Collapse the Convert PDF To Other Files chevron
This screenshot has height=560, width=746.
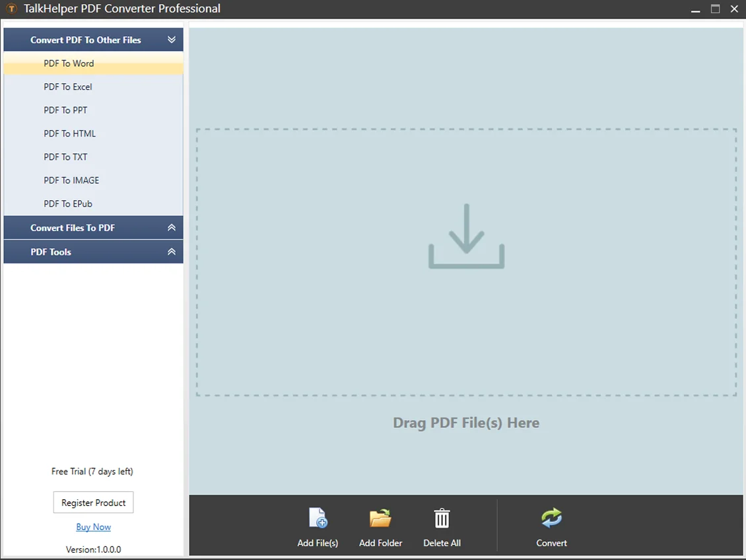(x=172, y=40)
